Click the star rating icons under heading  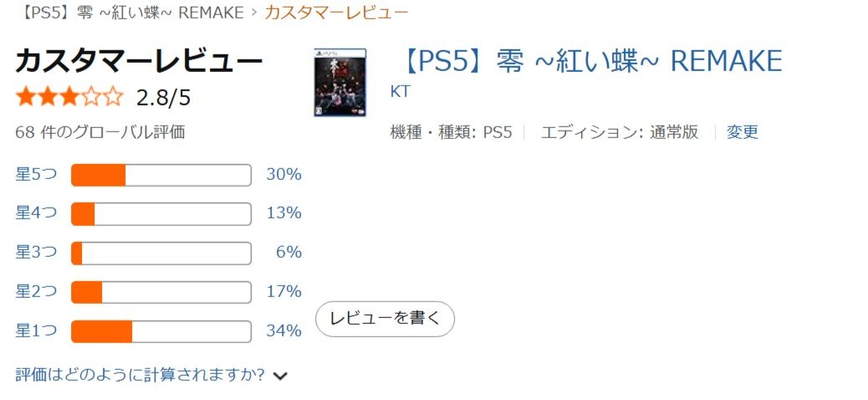coord(69,98)
